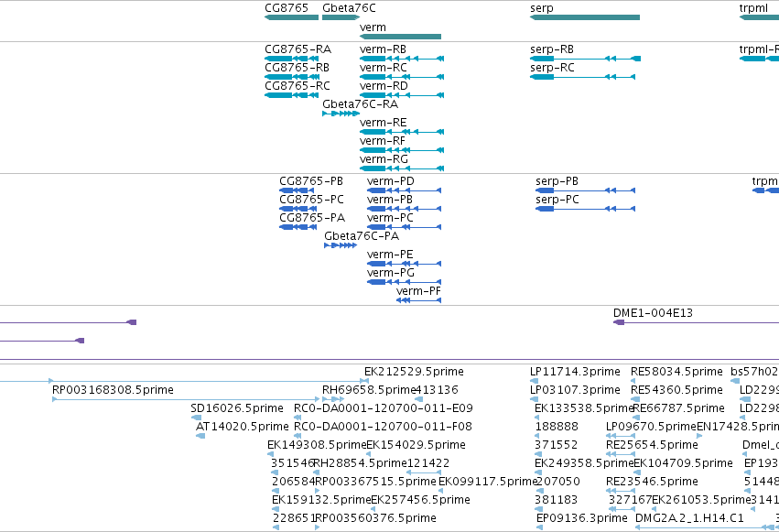Select the Gbeta76C-RA transcript

(x=341, y=114)
